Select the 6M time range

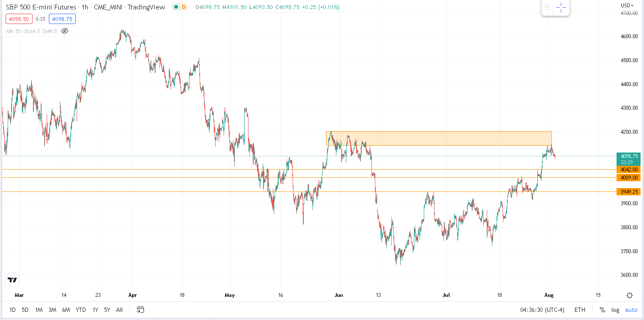coord(66,310)
